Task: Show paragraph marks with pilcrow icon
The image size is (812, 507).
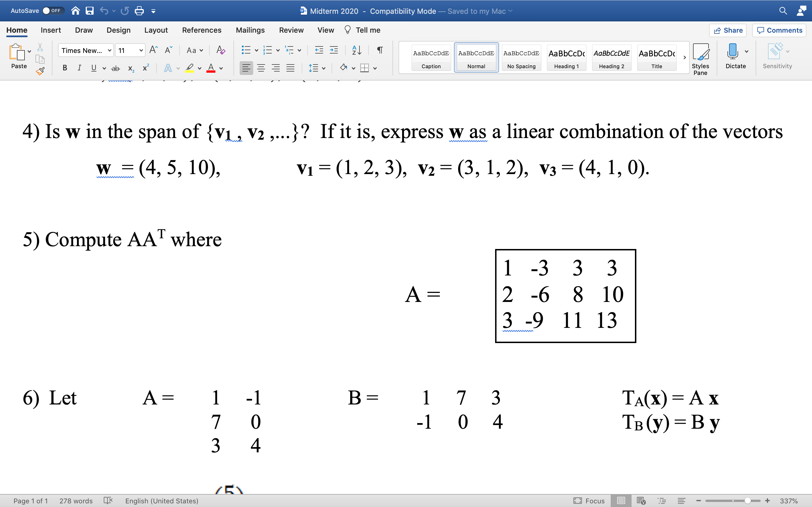Action: (x=380, y=50)
